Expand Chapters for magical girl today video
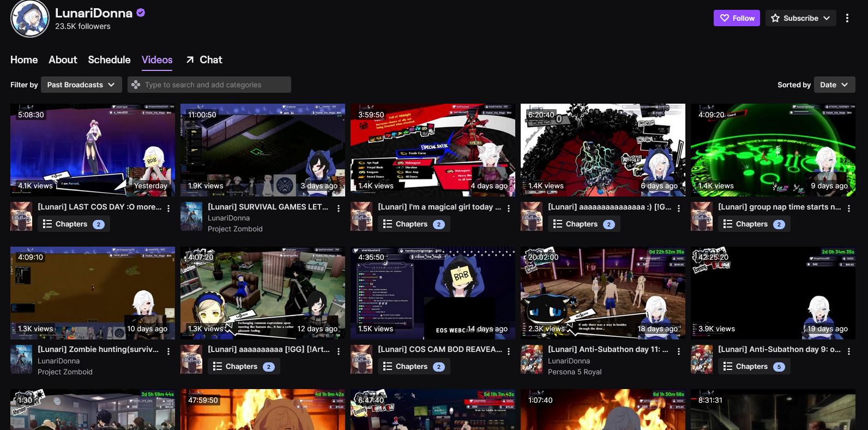Image resolution: width=868 pixels, height=430 pixels. [x=414, y=224]
